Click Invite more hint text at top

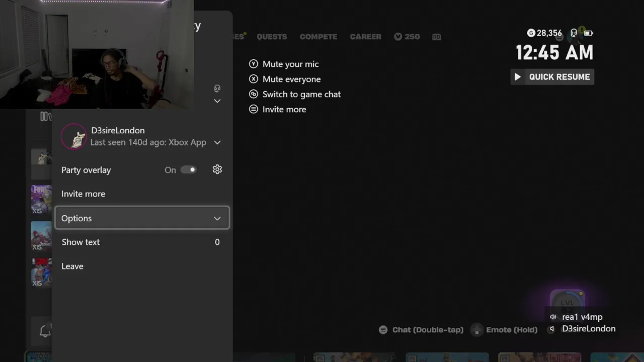[x=284, y=109]
